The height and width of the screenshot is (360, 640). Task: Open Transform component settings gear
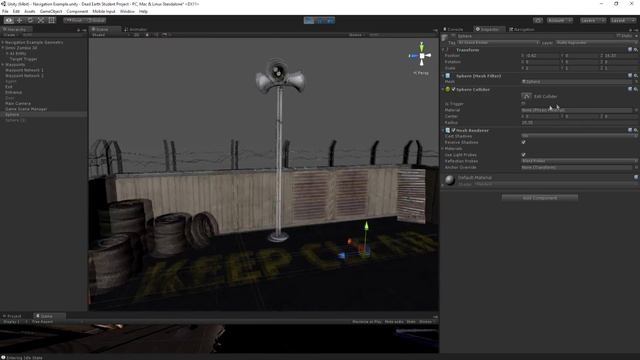click(x=636, y=49)
